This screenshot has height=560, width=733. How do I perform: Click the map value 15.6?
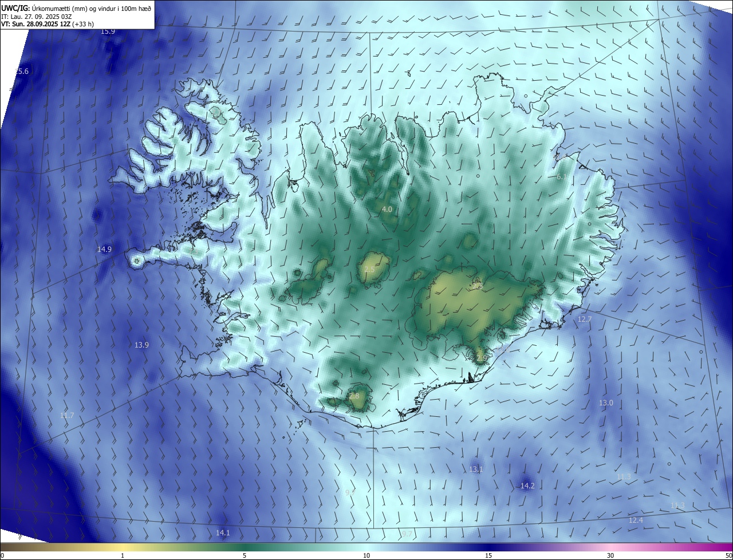tap(22, 71)
